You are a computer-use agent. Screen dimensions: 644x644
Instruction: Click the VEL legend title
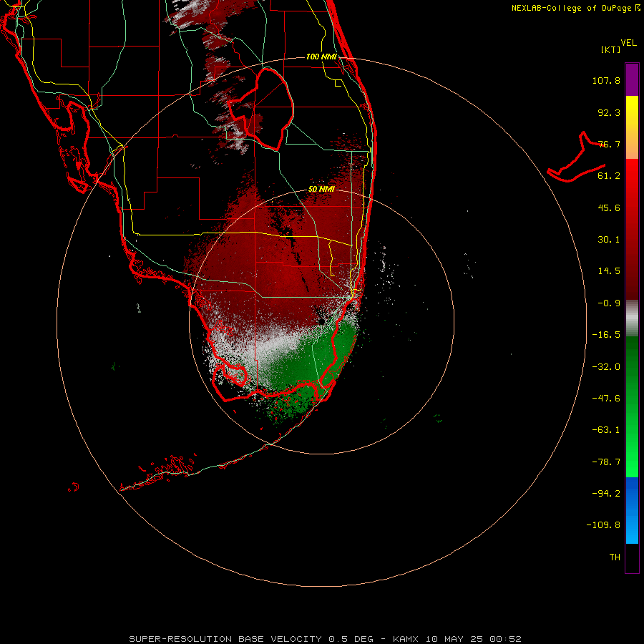[x=629, y=43]
